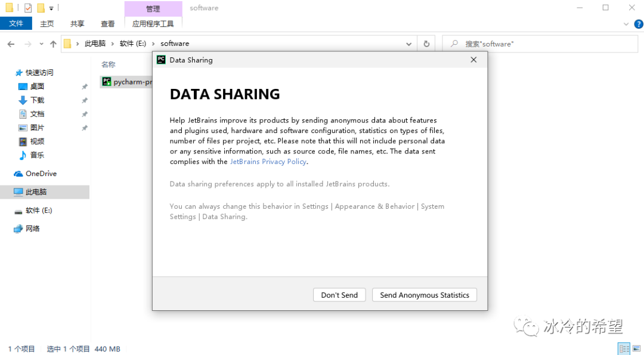Switch to the 查看 ribbon tab
This screenshot has height=355, width=644.
[x=107, y=23]
